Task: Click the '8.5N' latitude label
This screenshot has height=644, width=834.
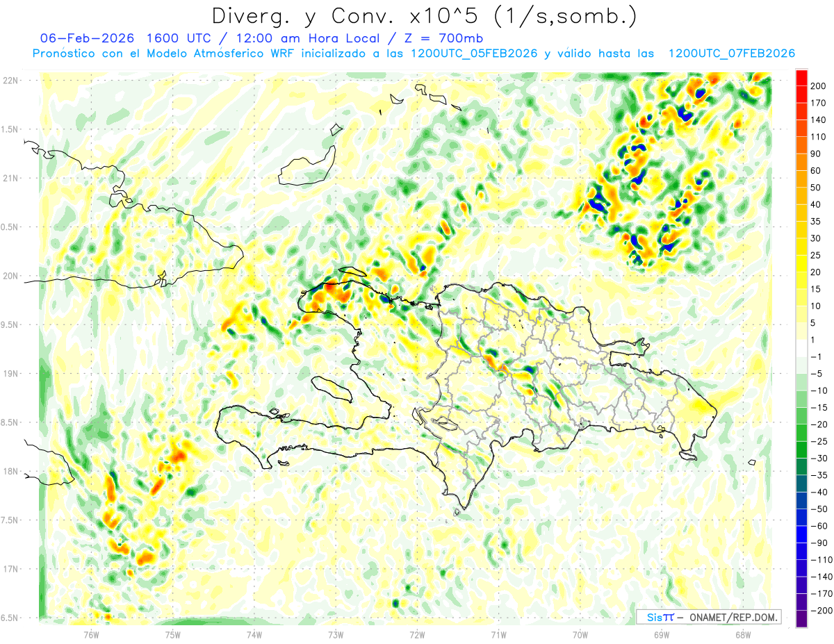Action: [10, 422]
